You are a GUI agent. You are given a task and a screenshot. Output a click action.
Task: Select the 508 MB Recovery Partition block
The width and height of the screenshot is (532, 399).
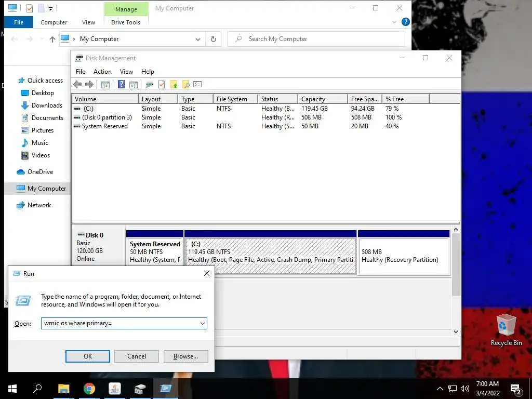tap(404, 256)
